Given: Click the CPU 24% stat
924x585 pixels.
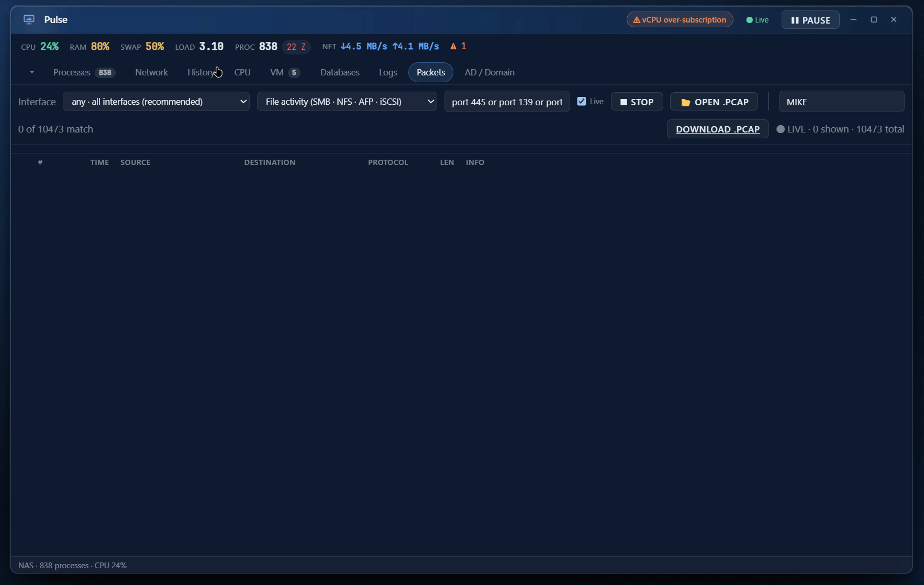Looking at the screenshot, I should pyautogui.click(x=40, y=47).
